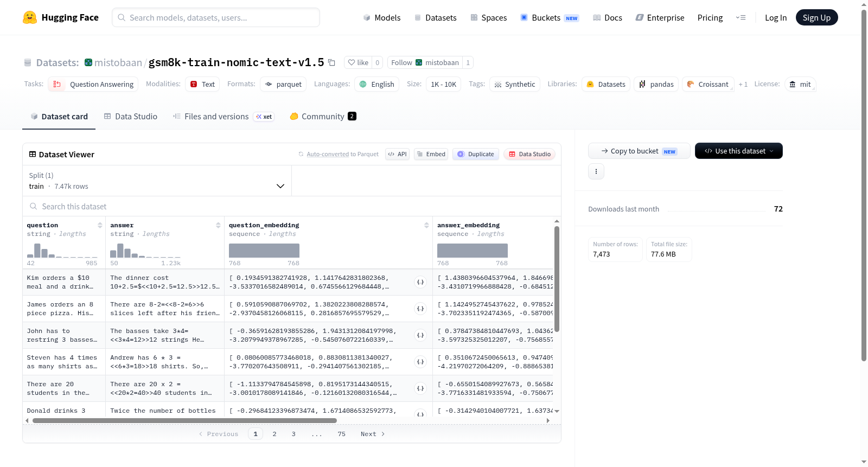The image size is (868, 467).
Task: Duplicate this dataset
Action: (x=476, y=154)
